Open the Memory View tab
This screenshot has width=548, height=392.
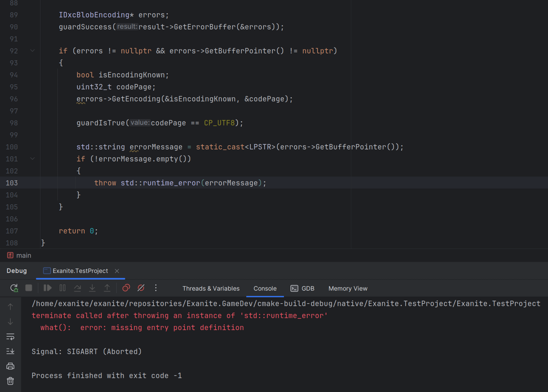pos(348,288)
